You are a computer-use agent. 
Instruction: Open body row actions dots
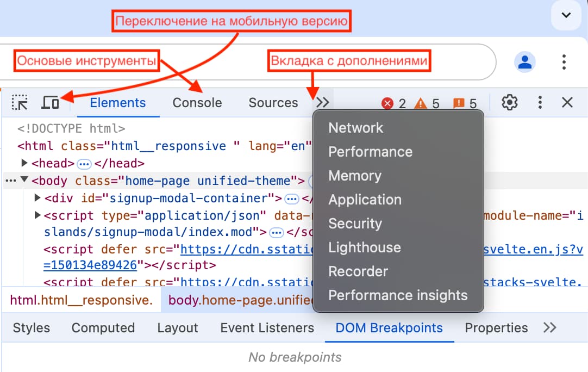[x=10, y=181]
